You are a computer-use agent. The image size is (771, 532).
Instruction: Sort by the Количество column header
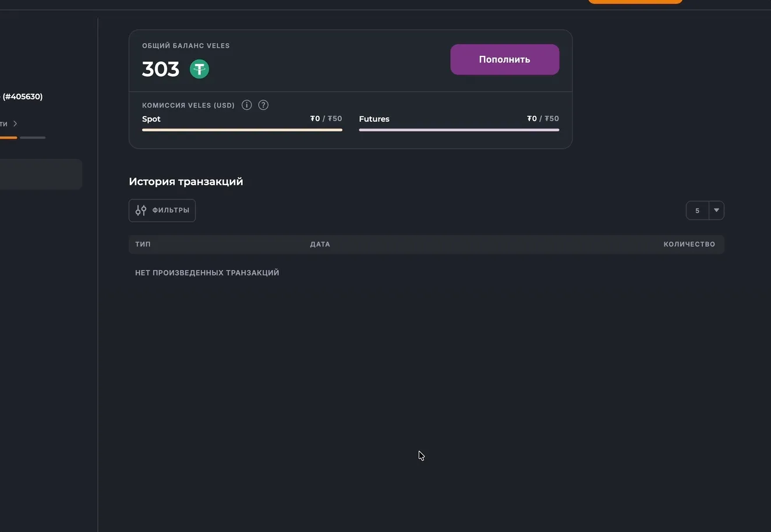click(689, 244)
